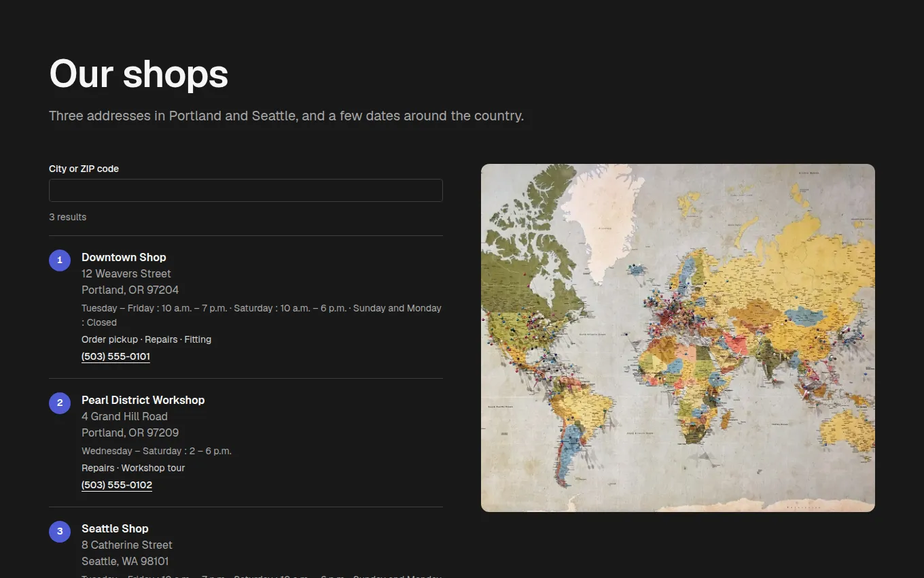The width and height of the screenshot is (924, 578).
Task: Select the Downtown Shop heading
Action: (124, 257)
